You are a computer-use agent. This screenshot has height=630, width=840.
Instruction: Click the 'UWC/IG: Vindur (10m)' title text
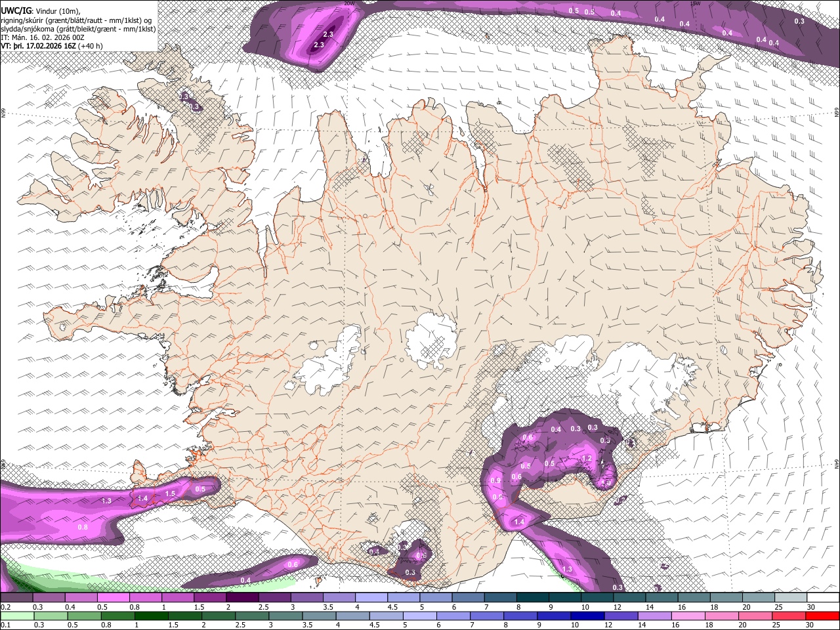click(40, 10)
